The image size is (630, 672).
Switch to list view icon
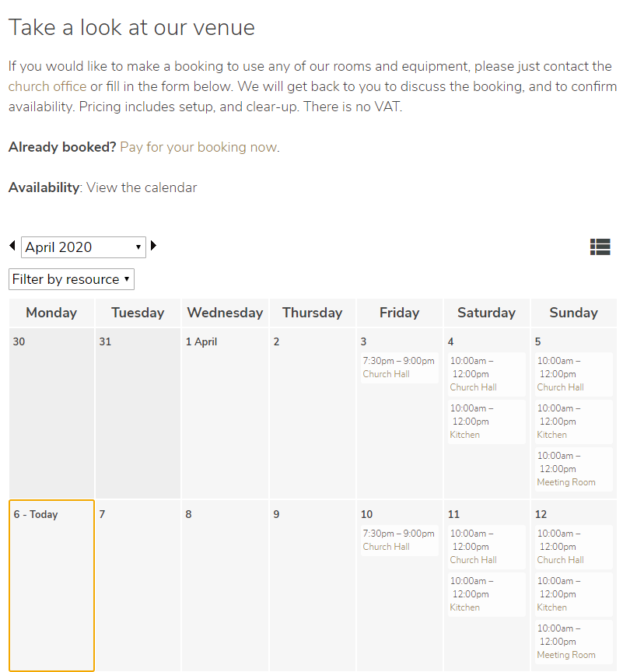[600, 247]
